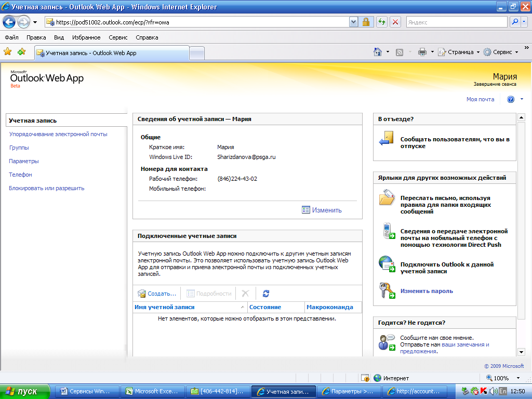The height and width of the screenshot is (399, 532).
Task: Click the keys Change password icon
Action: pos(387,290)
